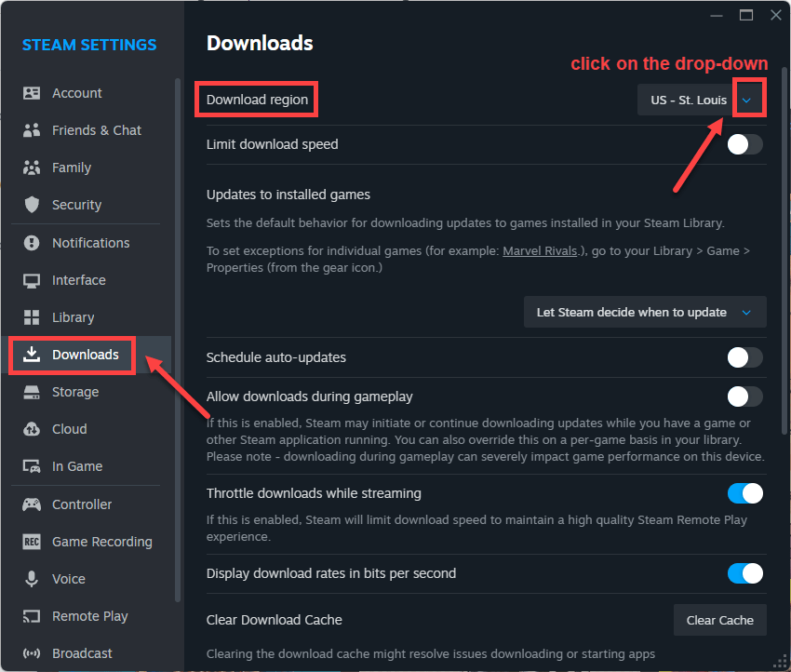Open Account settings via card icon

[x=32, y=93]
